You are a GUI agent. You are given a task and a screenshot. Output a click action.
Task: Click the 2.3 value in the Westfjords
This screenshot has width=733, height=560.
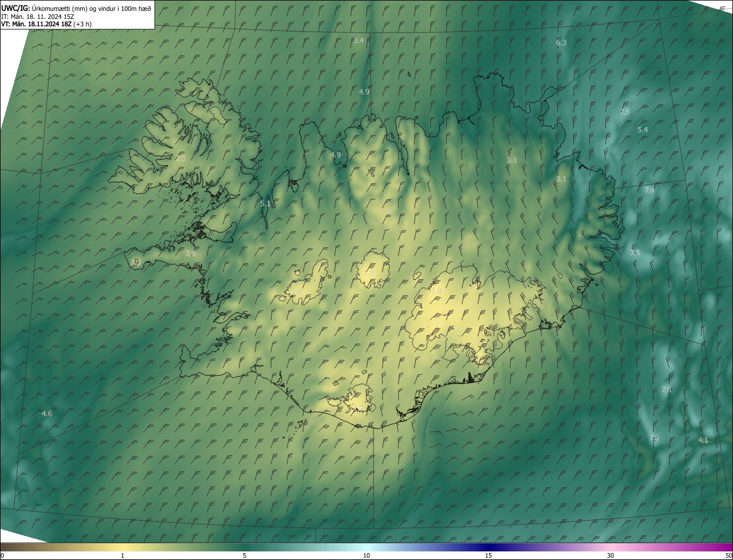[x=180, y=158]
